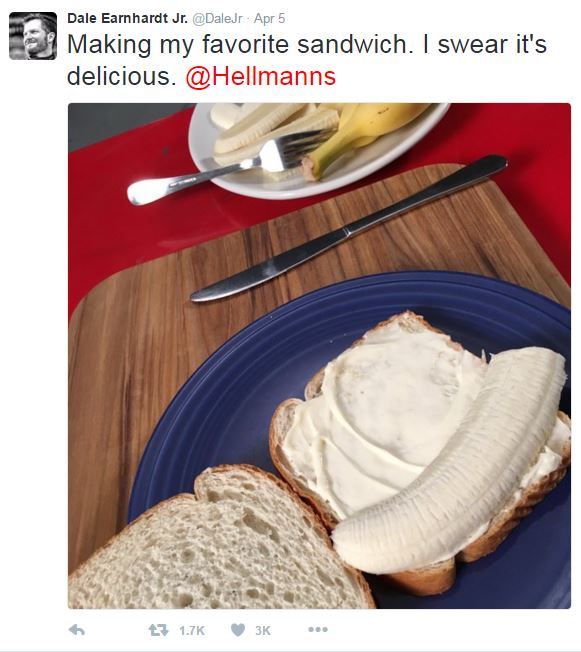
Task: Retweet this tweet using the retweet icon
Action: [x=158, y=630]
